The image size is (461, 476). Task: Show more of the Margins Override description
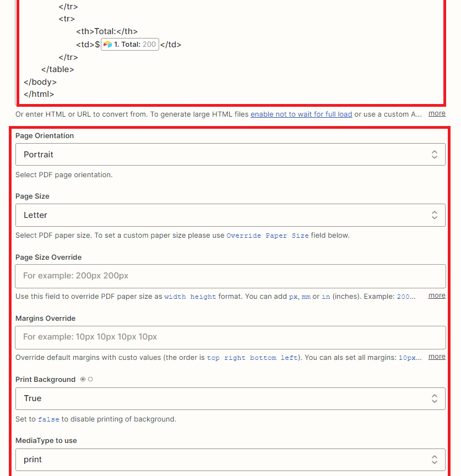pos(437,357)
